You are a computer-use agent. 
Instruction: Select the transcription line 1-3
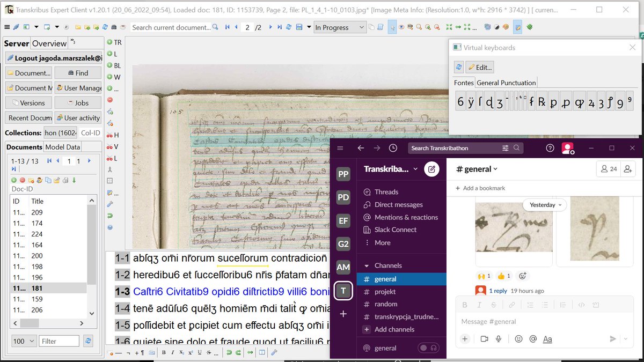coord(122,292)
